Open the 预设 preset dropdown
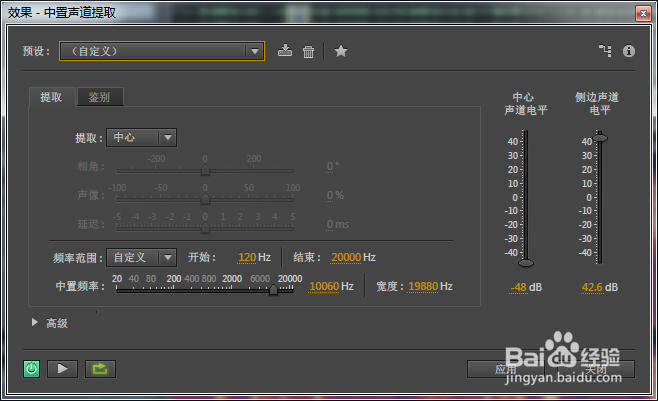Screen dimensions: 658x401 [x=162, y=51]
